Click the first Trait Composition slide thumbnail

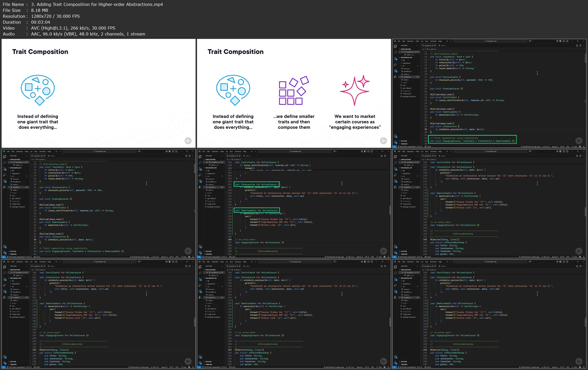(x=98, y=93)
